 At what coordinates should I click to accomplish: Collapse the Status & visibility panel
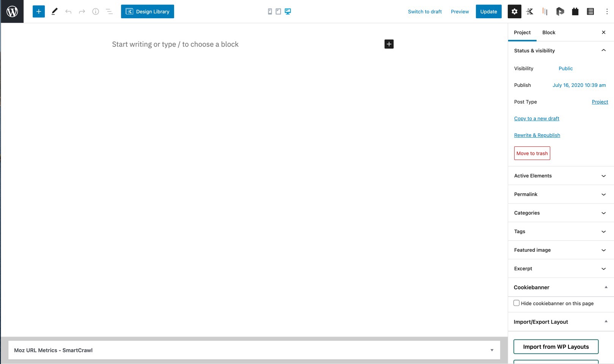click(x=561, y=50)
